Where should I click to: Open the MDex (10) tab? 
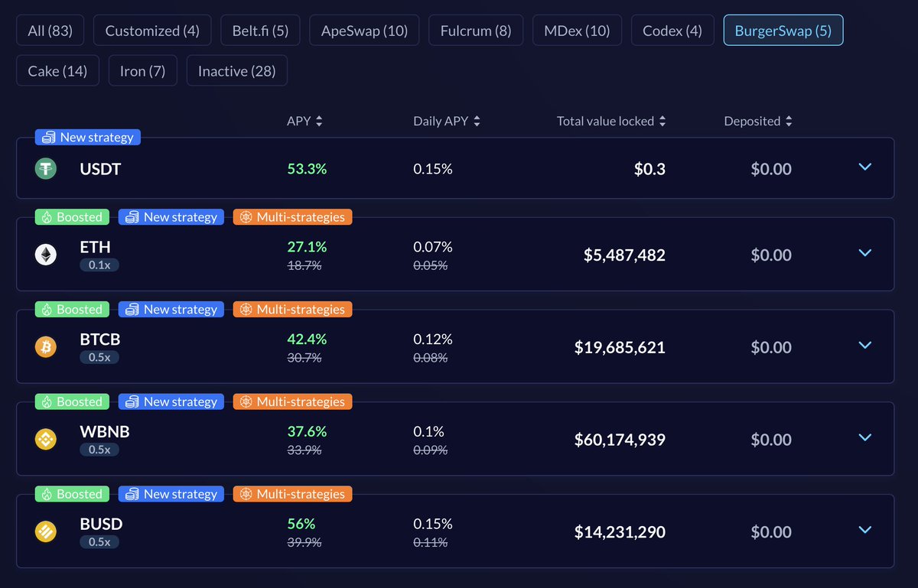click(577, 31)
